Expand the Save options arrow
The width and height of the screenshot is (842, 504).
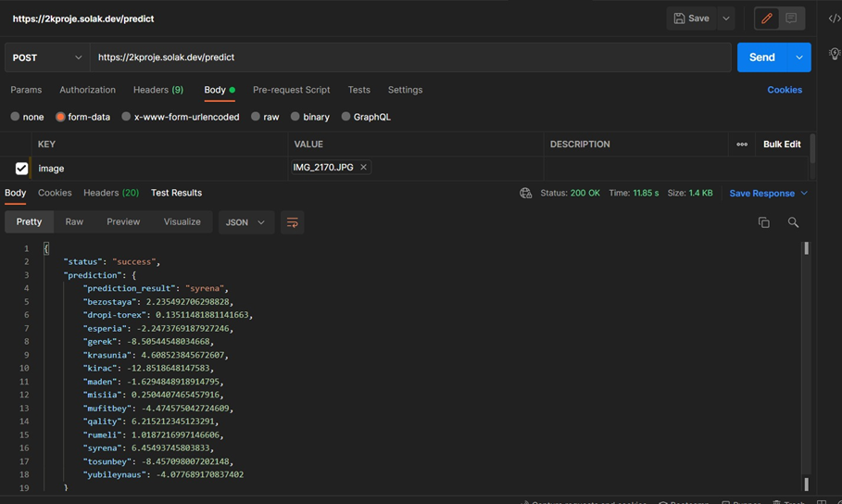tap(726, 19)
